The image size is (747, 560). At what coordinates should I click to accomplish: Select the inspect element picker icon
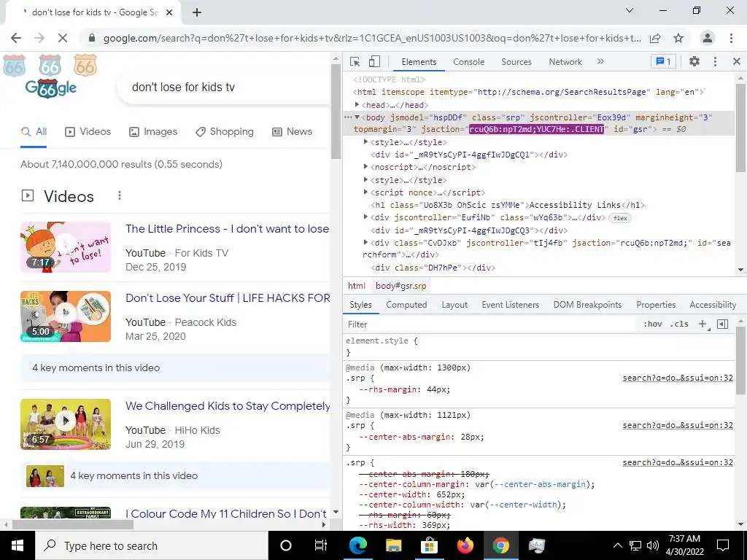point(355,61)
